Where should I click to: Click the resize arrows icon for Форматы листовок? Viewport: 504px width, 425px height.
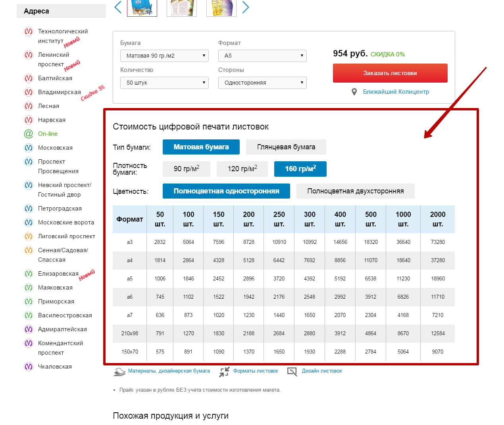224,371
